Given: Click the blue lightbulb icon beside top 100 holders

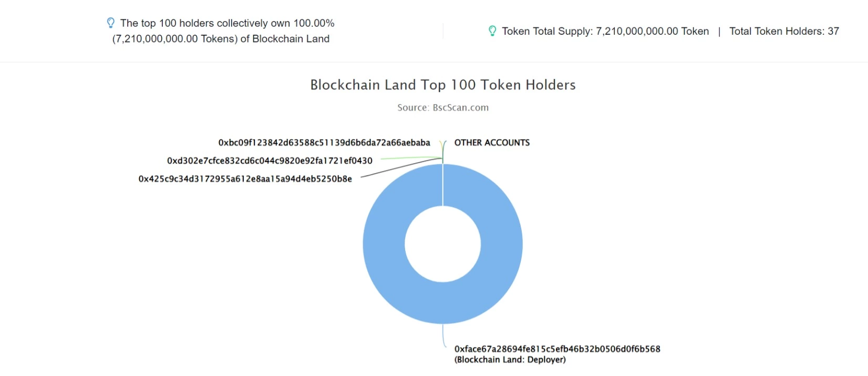Looking at the screenshot, I should click(110, 23).
